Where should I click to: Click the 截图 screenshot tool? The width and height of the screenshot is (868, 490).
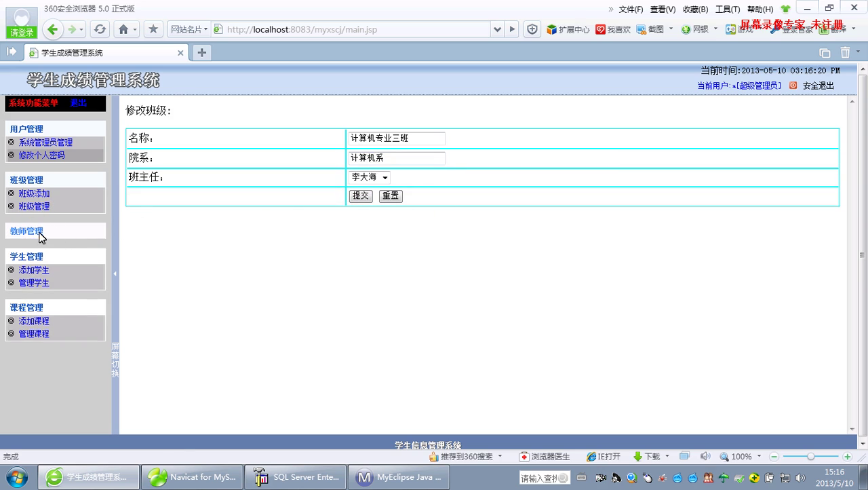[650, 29]
